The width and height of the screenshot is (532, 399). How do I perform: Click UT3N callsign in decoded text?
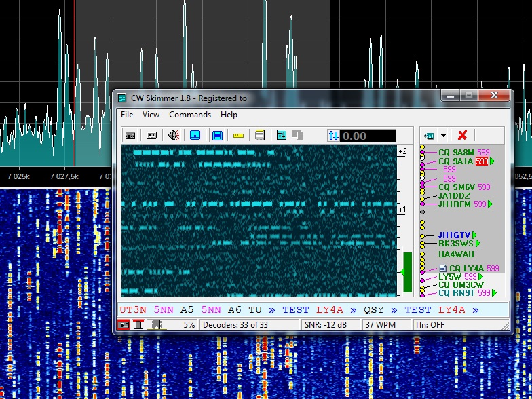133,310
